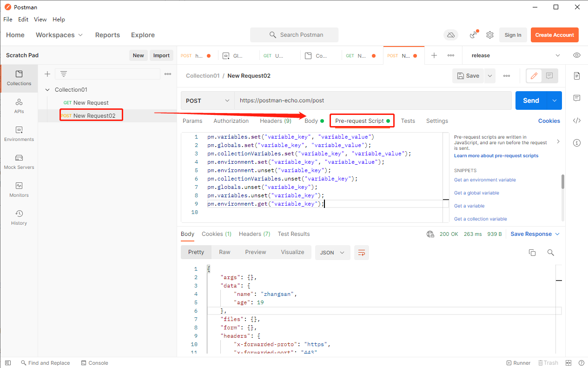Click the Create Account button
The image size is (588, 368).
[x=555, y=35]
